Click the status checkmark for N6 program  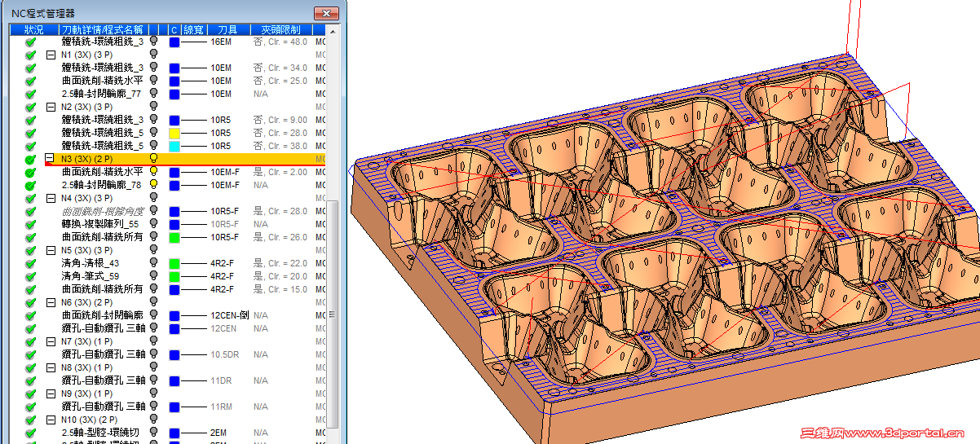30,302
